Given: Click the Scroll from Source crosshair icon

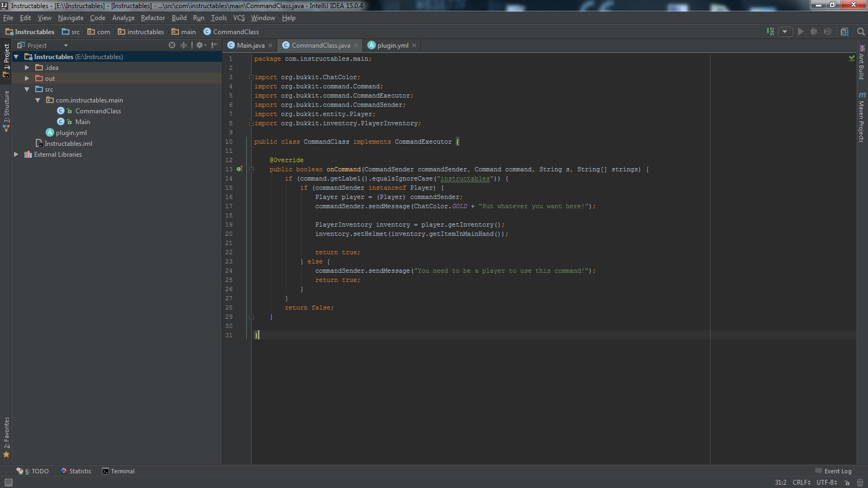Looking at the screenshot, I should tap(172, 45).
